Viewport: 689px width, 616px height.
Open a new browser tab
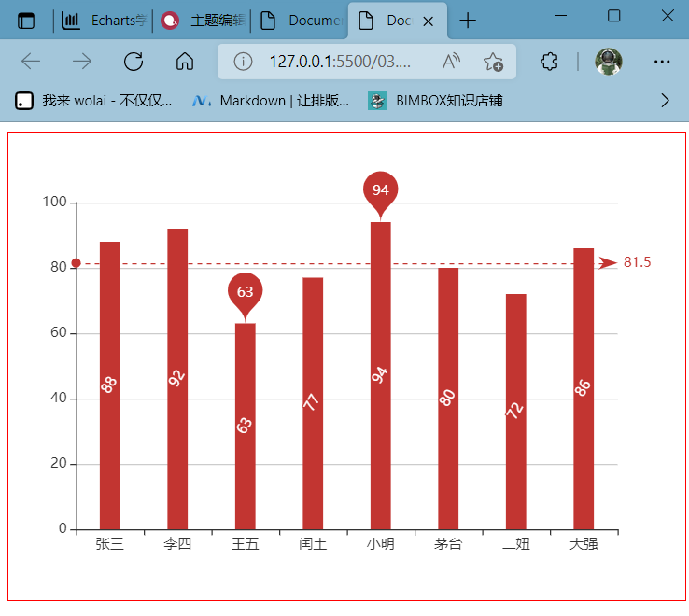[x=469, y=21]
